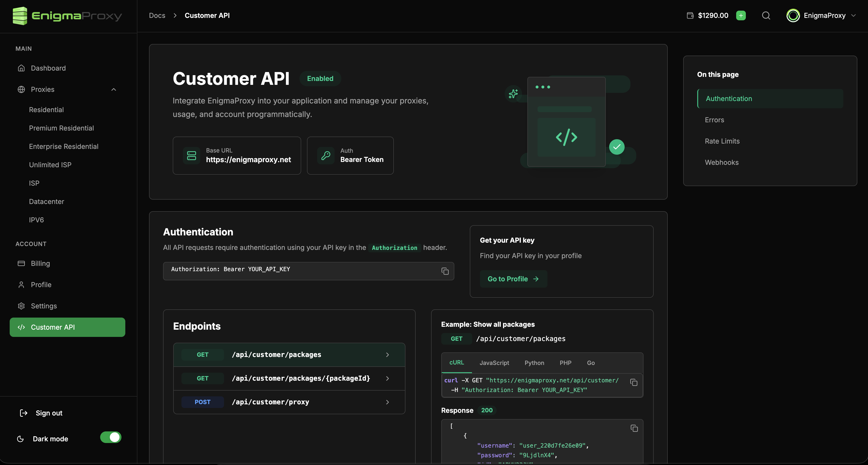Go to the Dashboard

click(67, 68)
